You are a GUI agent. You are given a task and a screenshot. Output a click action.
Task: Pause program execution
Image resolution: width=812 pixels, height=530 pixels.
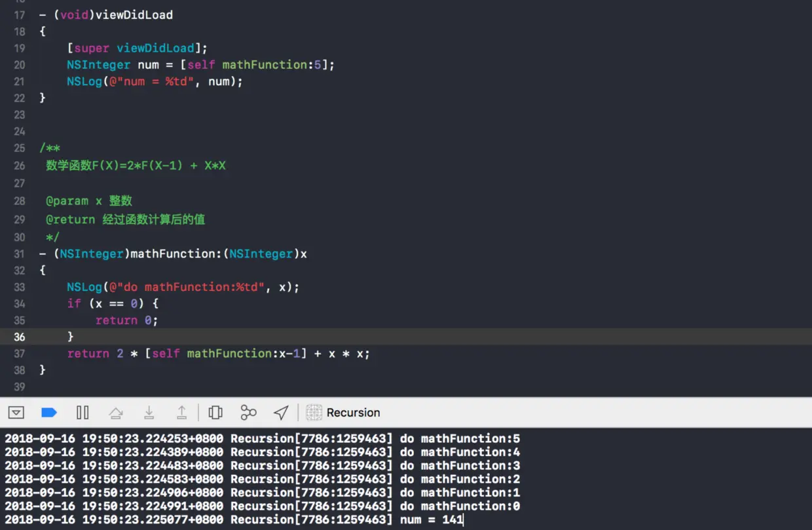point(83,413)
